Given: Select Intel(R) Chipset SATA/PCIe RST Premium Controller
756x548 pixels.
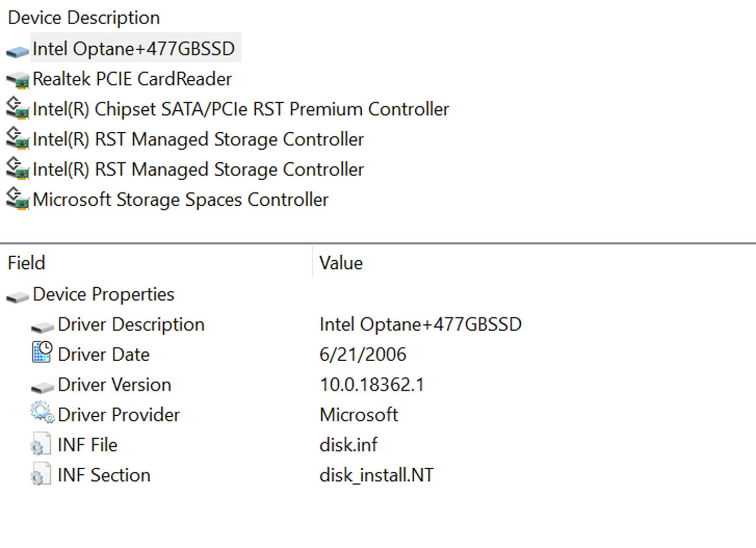Looking at the screenshot, I should (x=240, y=109).
